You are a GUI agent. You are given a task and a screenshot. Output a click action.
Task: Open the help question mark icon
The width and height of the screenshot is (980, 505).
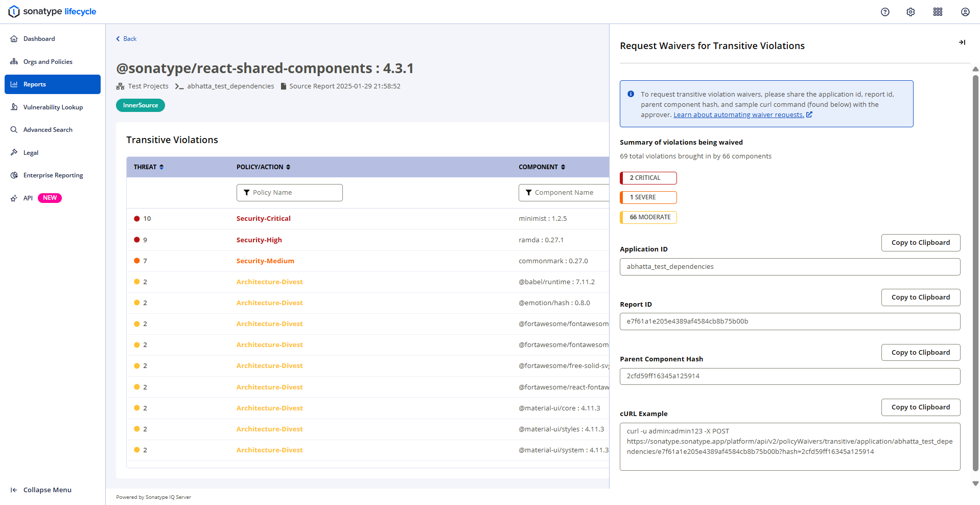[885, 12]
